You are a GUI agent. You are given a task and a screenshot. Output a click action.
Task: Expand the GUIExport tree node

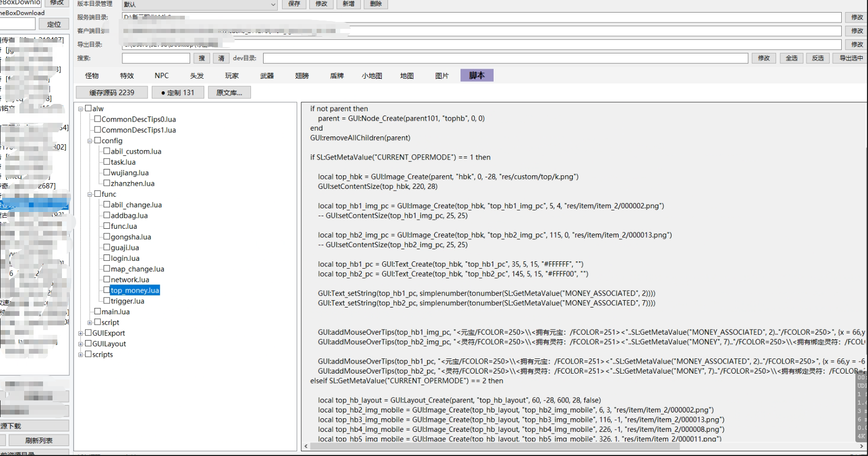(81, 333)
